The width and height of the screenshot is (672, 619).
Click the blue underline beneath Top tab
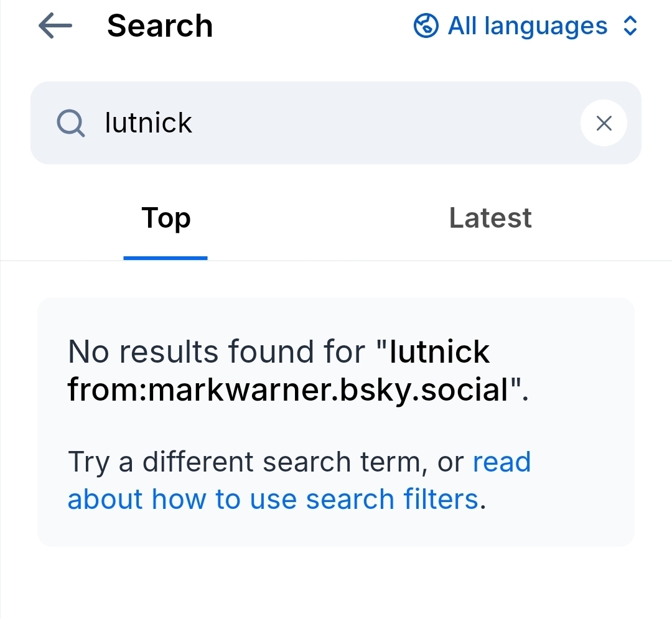pos(166,258)
